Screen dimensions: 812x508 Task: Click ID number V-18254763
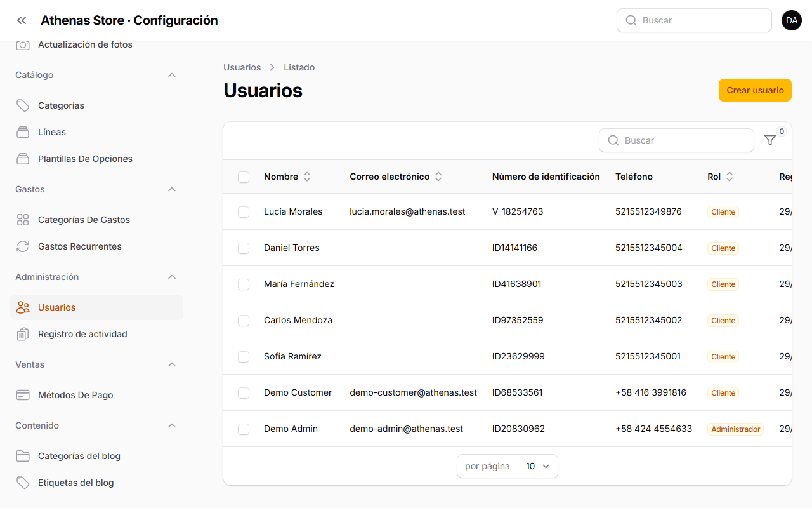[x=518, y=211]
